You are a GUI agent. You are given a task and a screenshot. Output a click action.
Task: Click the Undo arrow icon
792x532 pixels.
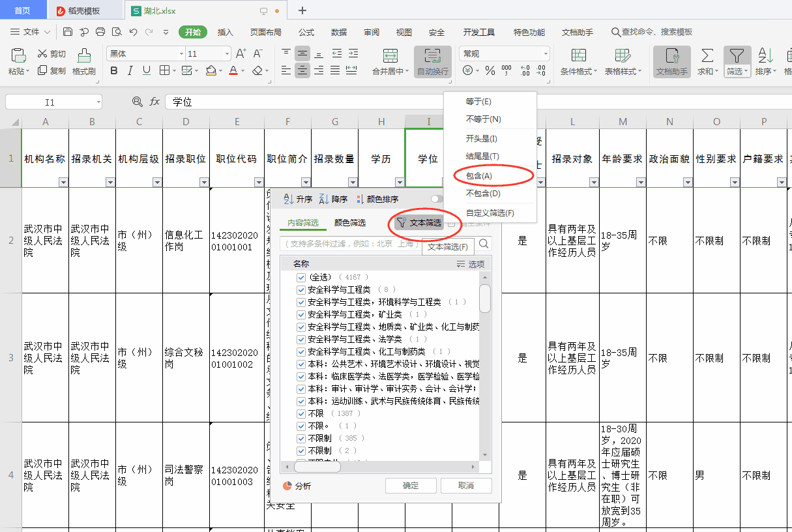(133, 31)
